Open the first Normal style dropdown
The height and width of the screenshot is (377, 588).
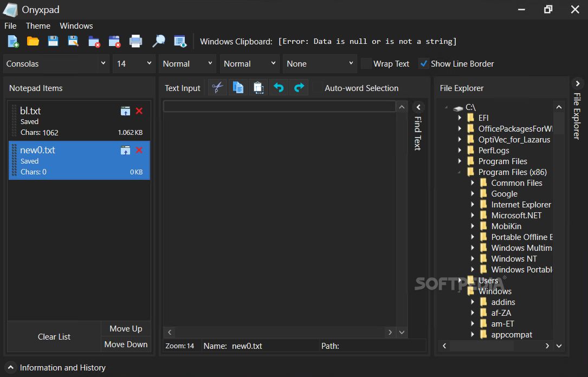coord(188,64)
